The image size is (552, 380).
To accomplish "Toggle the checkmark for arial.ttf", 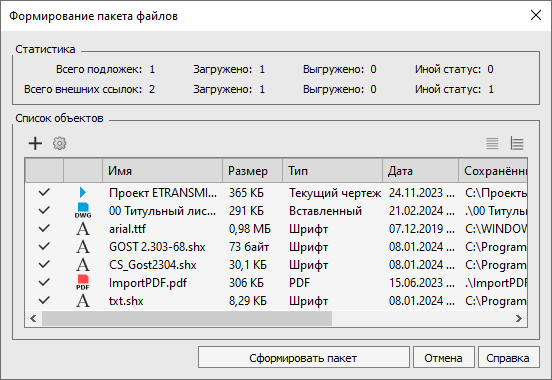I will pyautogui.click(x=44, y=228).
